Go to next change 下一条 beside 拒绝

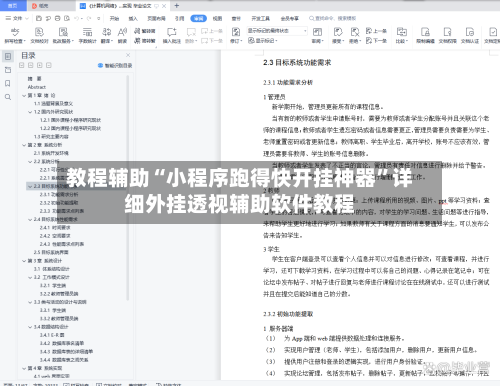(x=376, y=41)
